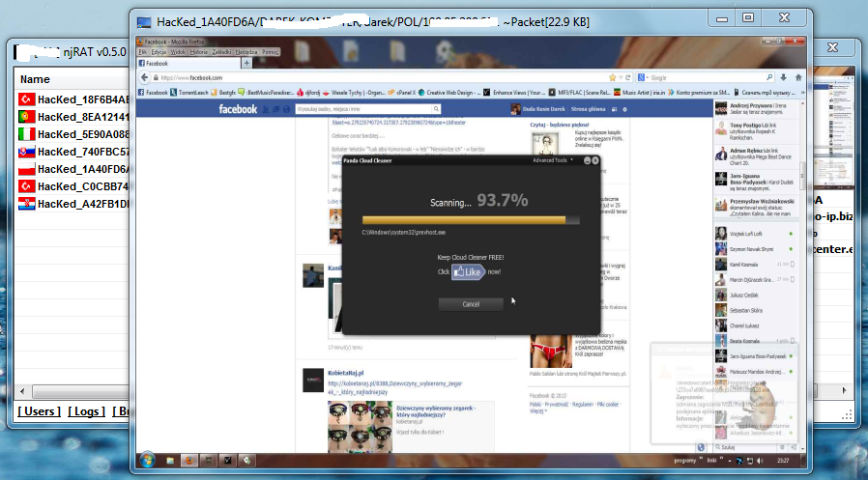
Task: Open the Historia menu
Action: (x=198, y=52)
